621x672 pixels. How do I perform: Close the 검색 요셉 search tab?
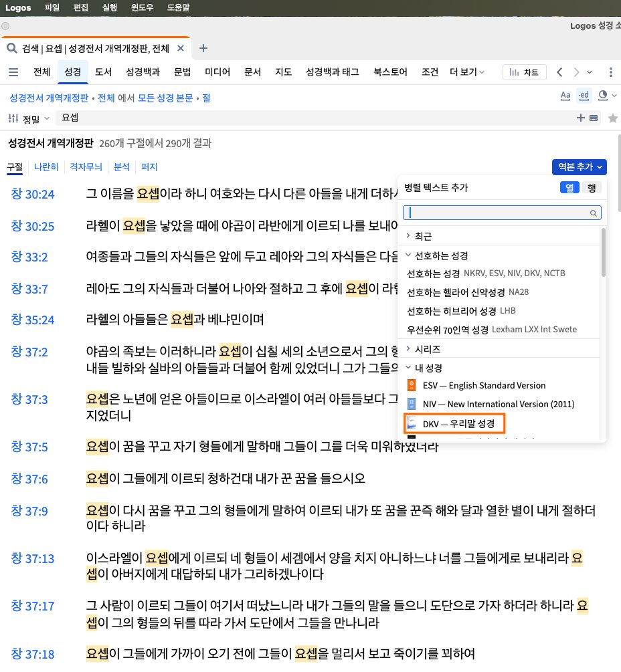(x=181, y=48)
